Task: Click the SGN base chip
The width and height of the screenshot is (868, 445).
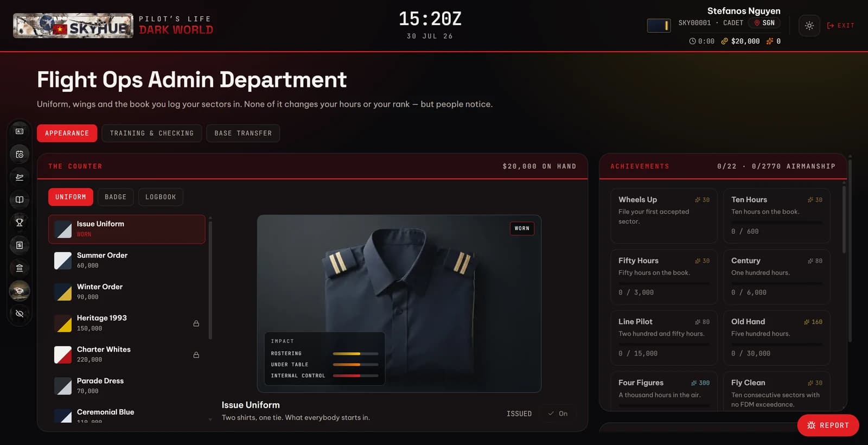Action: tap(764, 23)
